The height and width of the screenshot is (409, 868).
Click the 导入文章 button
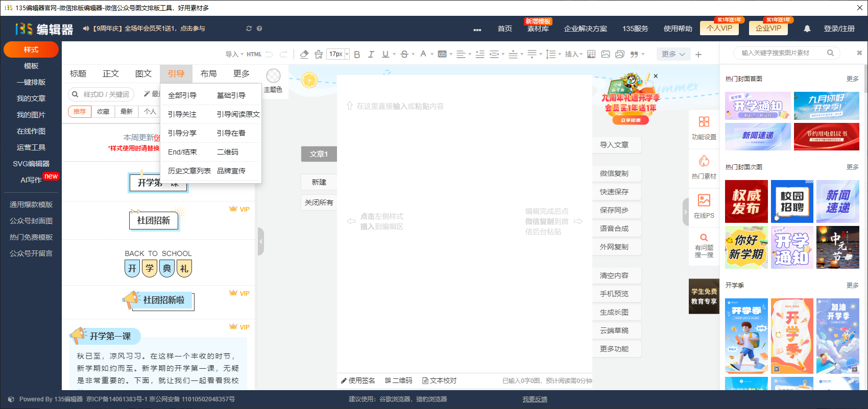[x=617, y=145]
